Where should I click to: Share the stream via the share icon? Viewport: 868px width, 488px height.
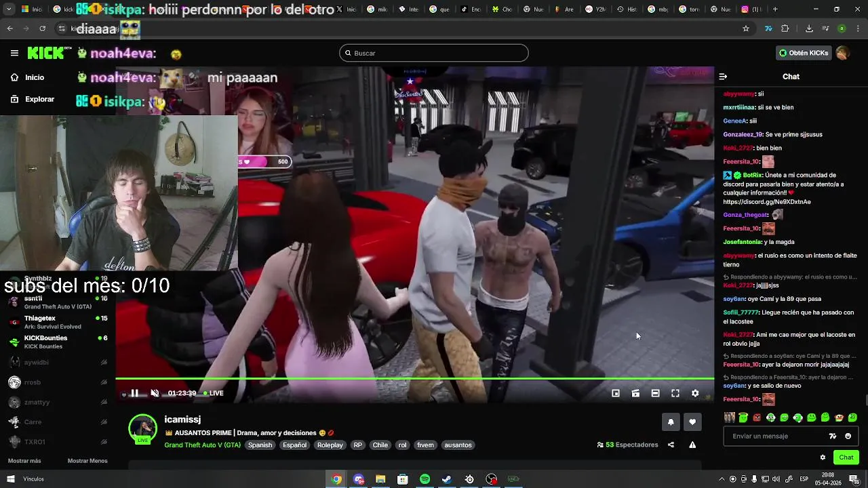pos(671,445)
